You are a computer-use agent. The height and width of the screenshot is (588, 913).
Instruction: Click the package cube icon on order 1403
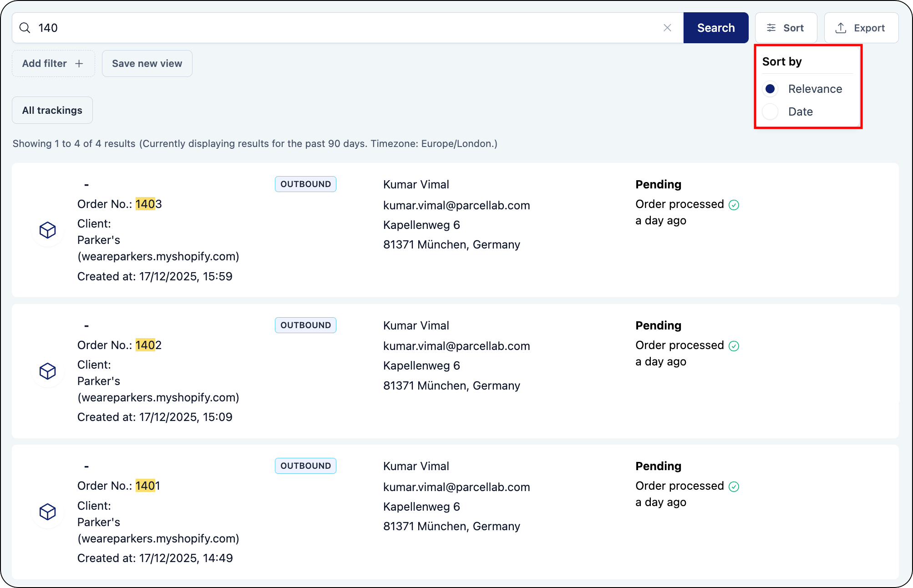click(47, 230)
